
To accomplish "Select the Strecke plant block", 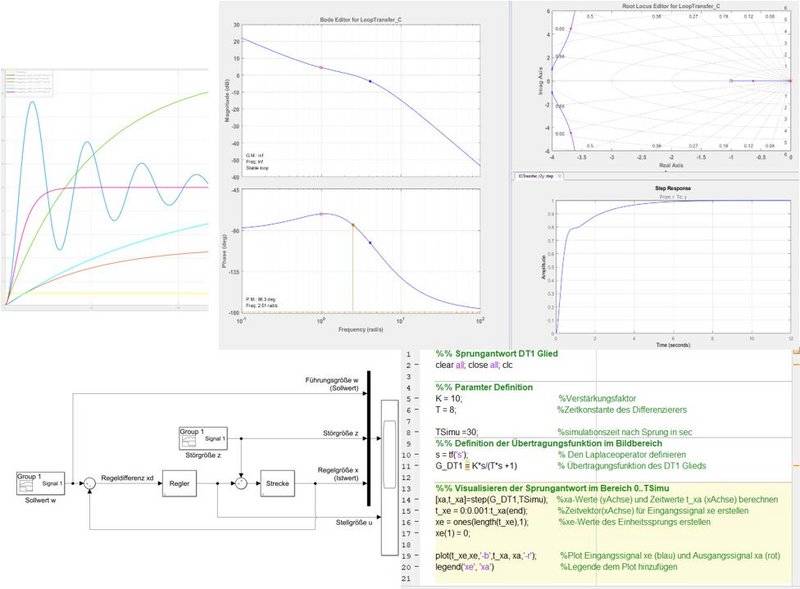I will click(x=277, y=482).
